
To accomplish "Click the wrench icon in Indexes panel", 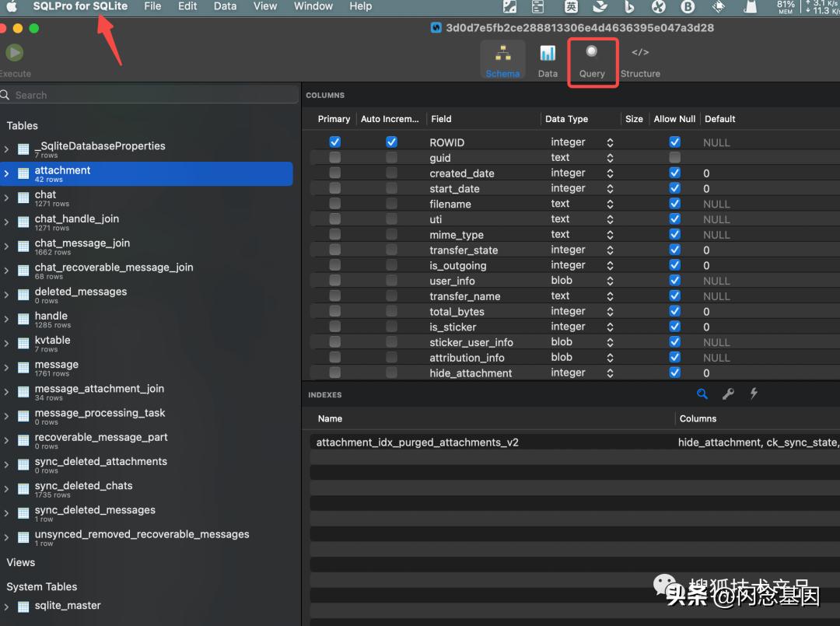I will [728, 394].
